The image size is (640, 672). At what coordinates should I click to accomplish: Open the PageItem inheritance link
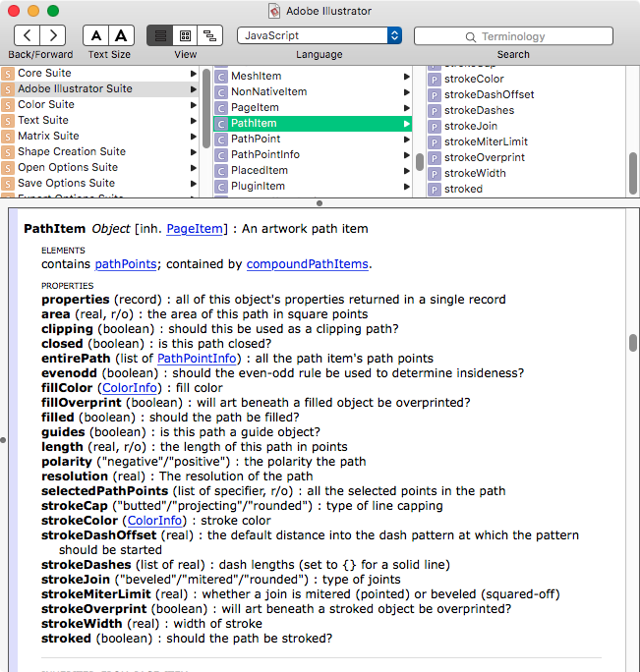tap(195, 229)
